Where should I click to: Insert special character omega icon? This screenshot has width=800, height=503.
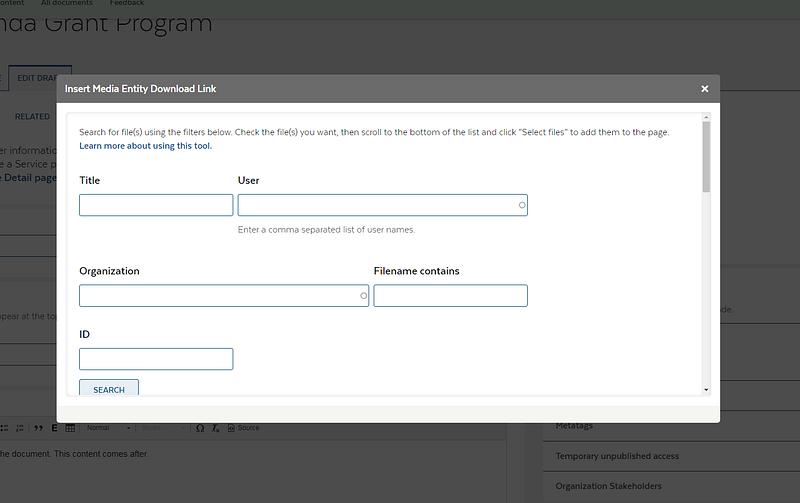tap(200, 428)
